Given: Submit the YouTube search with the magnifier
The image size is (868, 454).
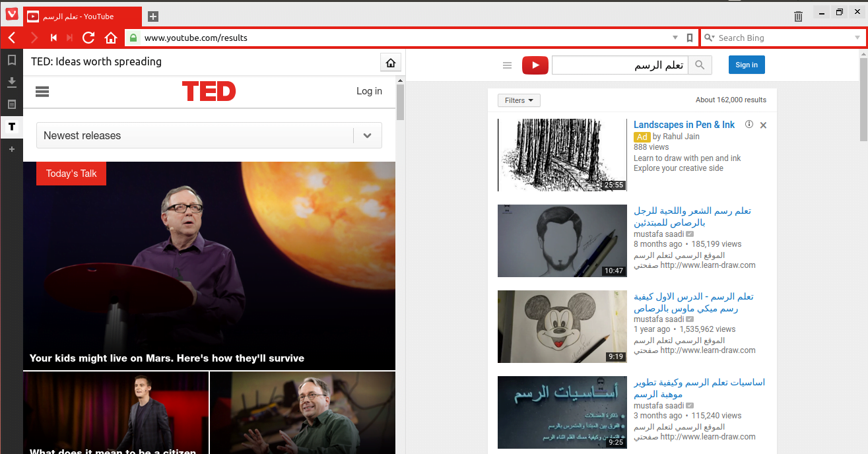Looking at the screenshot, I should click(x=700, y=65).
